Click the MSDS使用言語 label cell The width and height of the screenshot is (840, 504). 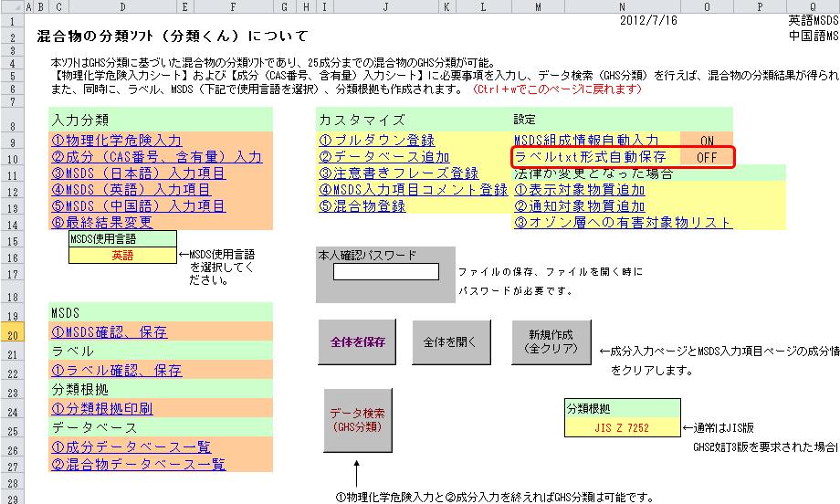tap(122, 239)
